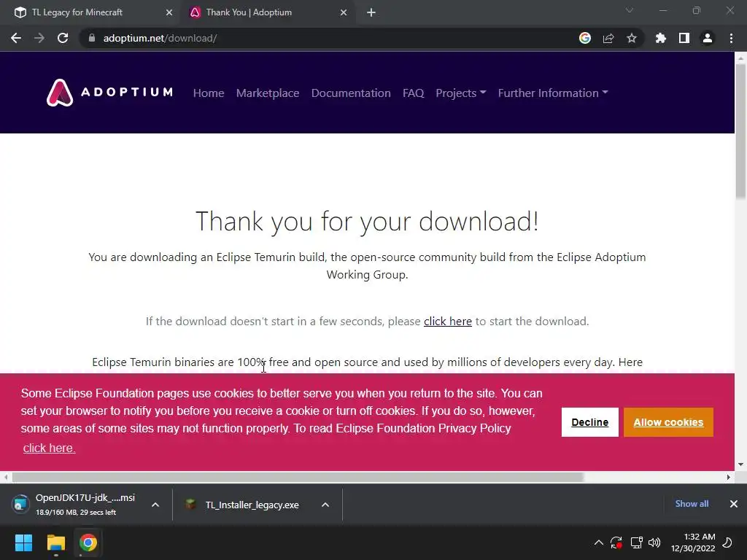Expand the Further Information dropdown
Image resolution: width=747 pixels, height=560 pixels.
553,93
